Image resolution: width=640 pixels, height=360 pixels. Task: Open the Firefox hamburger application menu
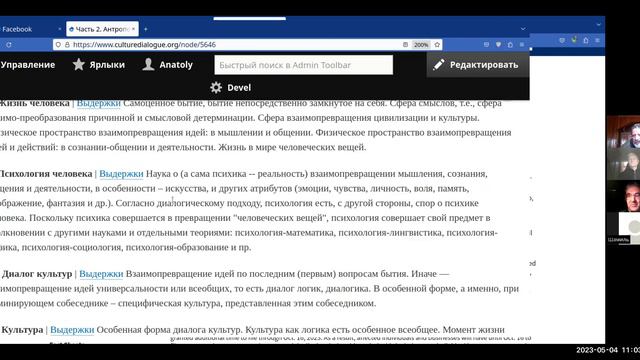(x=522, y=44)
